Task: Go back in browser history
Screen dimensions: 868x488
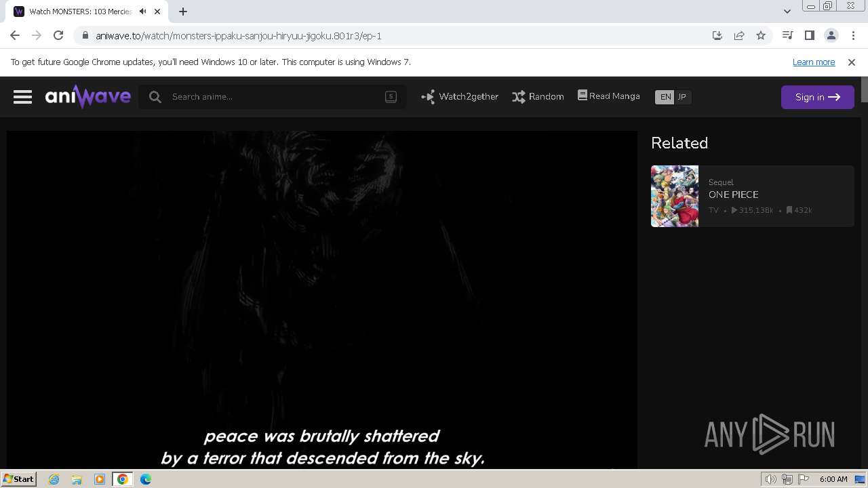Action: pyautogui.click(x=15, y=35)
